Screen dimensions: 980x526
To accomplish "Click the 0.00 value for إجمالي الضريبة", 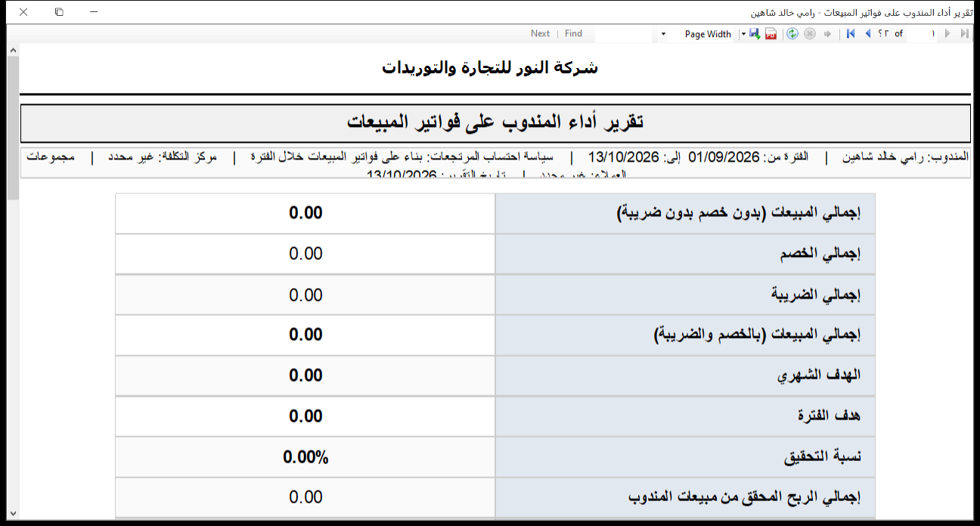I will point(305,294).
